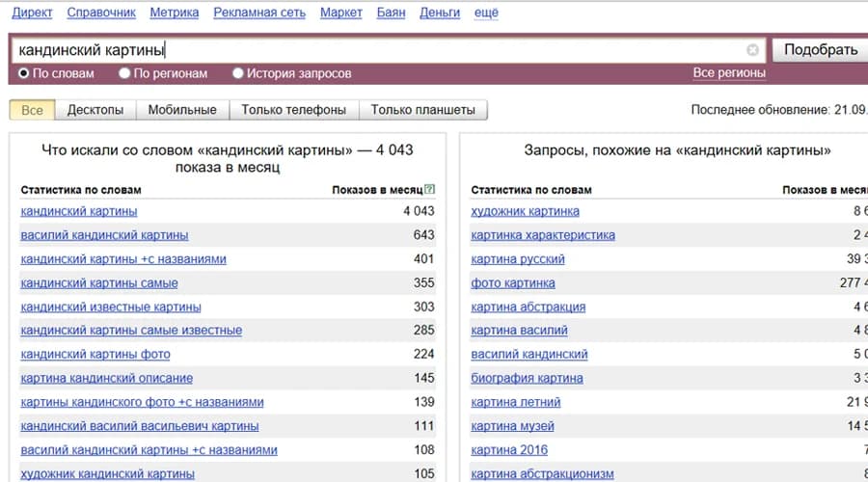Open the Рекламная сеть link
This screenshot has width=868, height=482.
(x=259, y=13)
